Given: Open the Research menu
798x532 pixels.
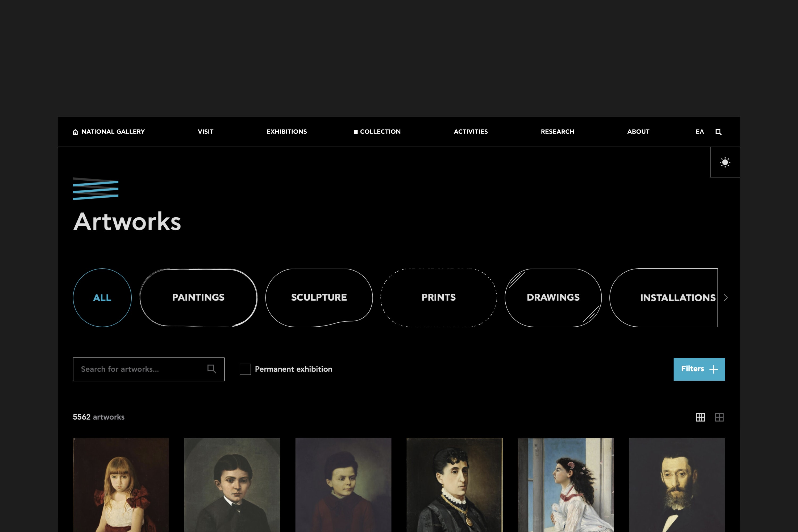Looking at the screenshot, I should (x=558, y=132).
